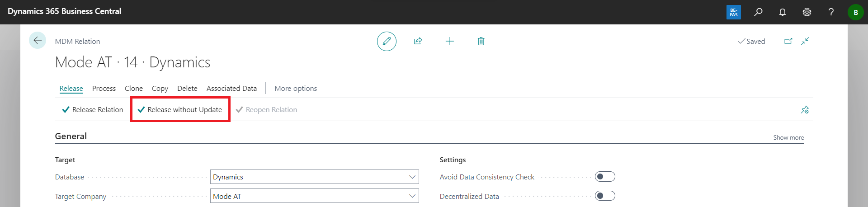Screen dimensions: 868x207
Task: Click the Saved status indicator
Action: click(x=751, y=41)
